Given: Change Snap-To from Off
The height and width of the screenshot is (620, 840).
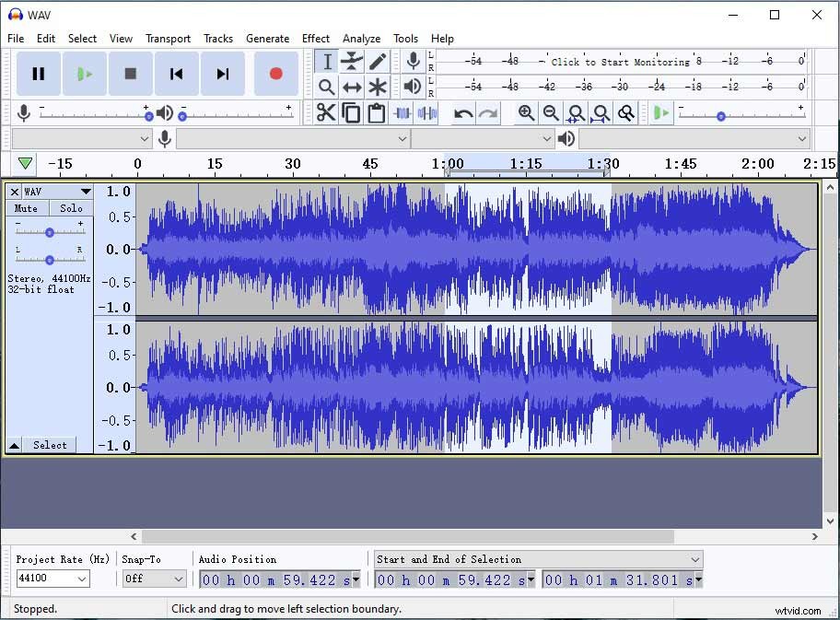Looking at the screenshot, I should [153, 579].
